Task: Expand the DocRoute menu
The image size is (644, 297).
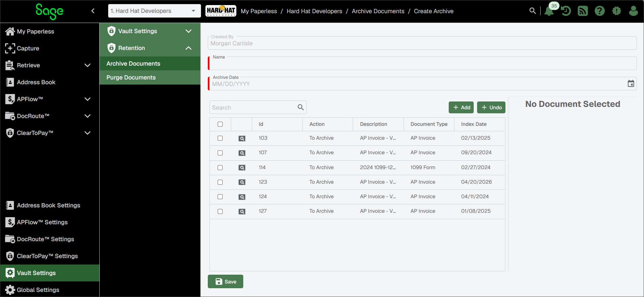Action: point(88,116)
